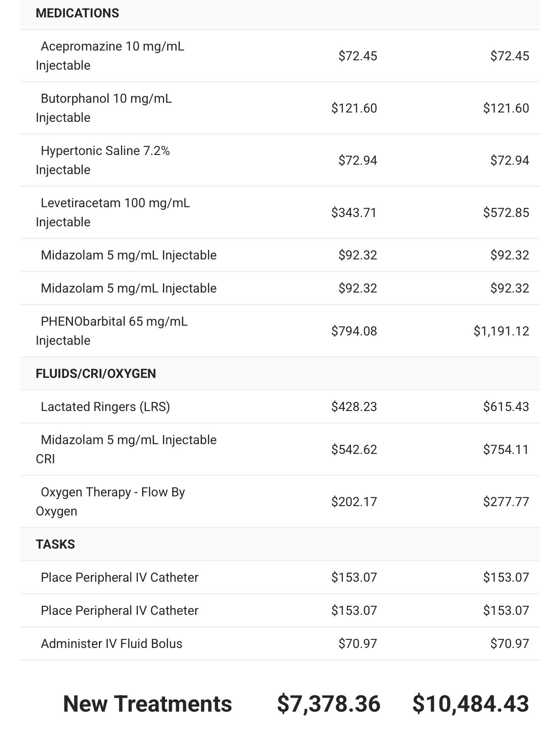Viewport: 560px width, 735px height.
Task: Click the MEDICATIONS section header
Action: pyautogui.click(x=77, y=13)
